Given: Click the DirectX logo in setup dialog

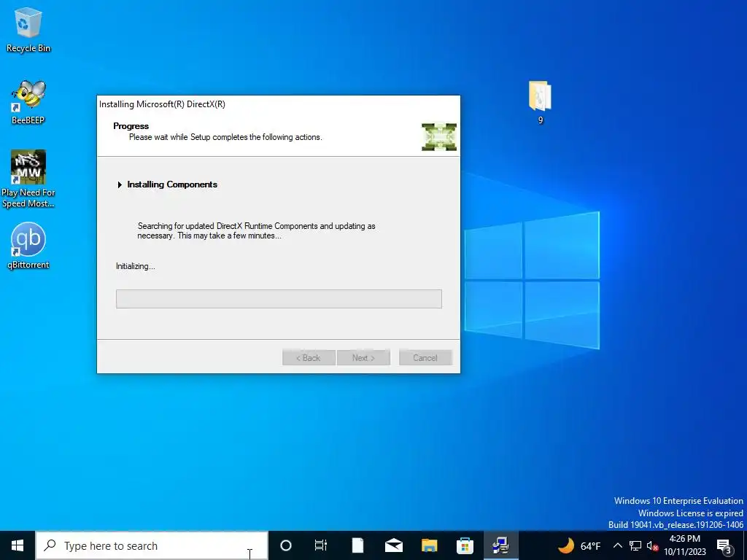Looking at the screenshot, I should pos(438,136).
